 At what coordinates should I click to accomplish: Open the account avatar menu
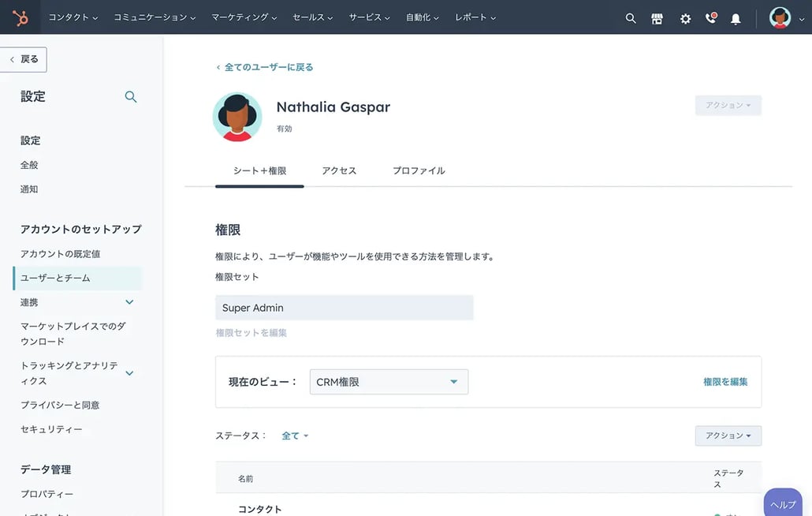780,17
